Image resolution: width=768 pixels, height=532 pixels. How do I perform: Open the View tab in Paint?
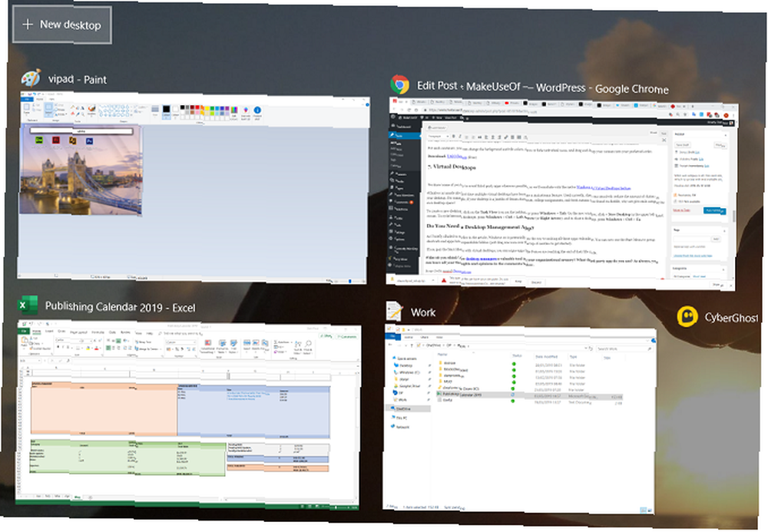[51, 99]
